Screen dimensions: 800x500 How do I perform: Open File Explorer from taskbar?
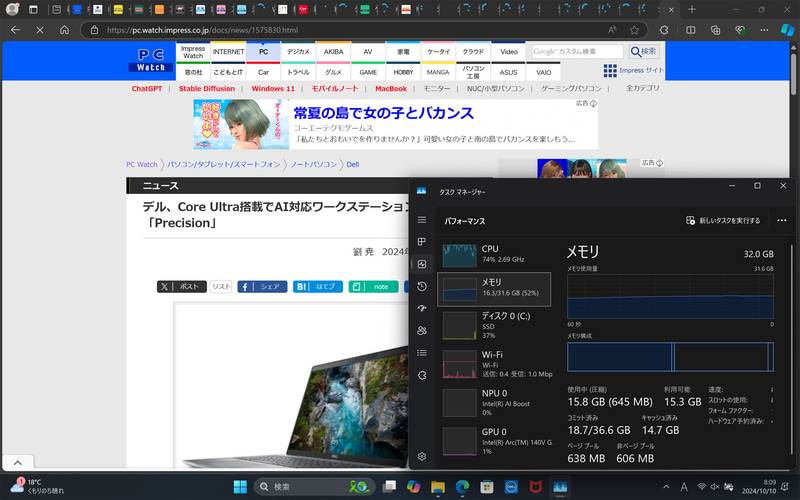pyautogui.click(x=438, y=487)
